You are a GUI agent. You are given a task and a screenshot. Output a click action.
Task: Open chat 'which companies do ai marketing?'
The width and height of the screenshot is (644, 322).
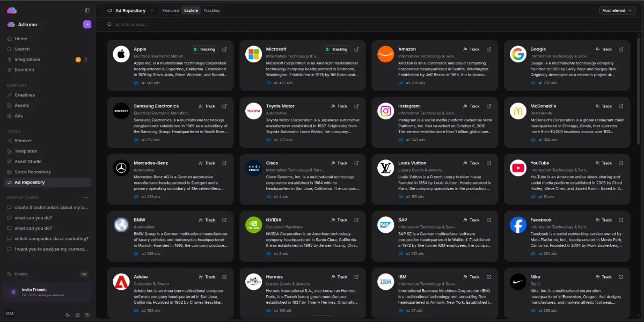point(48,238)
